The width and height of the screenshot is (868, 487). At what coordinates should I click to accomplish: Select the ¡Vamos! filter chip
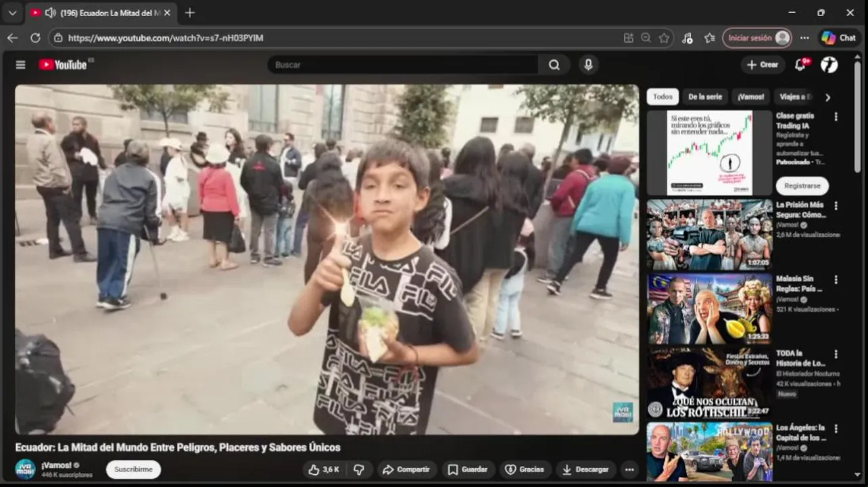750,97
